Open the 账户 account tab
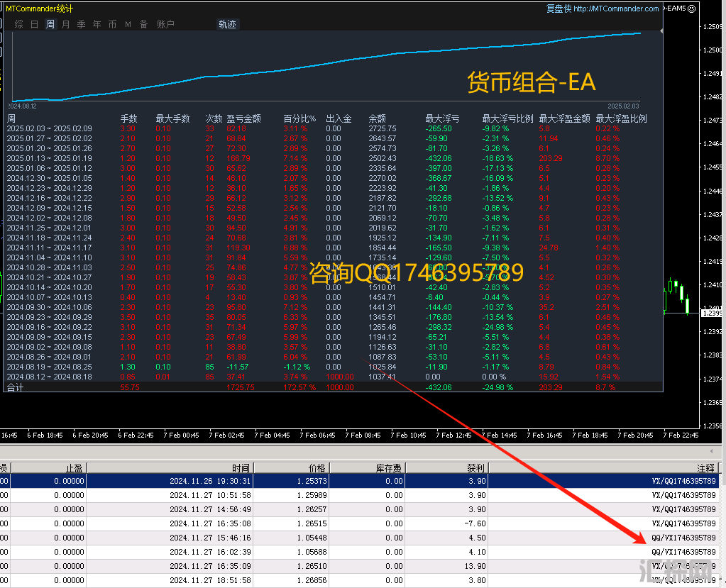Viewport: 726px width, 588px height. (165, 24)
